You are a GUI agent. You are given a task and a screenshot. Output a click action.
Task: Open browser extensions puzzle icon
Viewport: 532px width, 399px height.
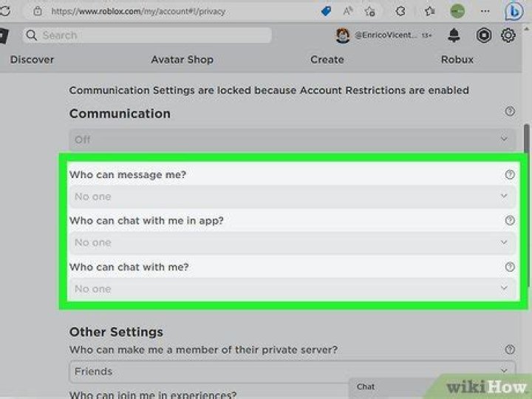coord(400,12)
